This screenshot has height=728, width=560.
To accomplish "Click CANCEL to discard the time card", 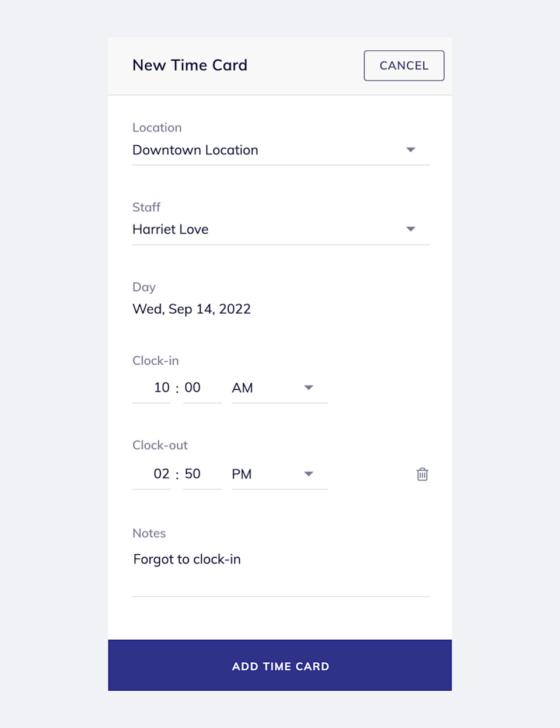I will coord(404,65).
